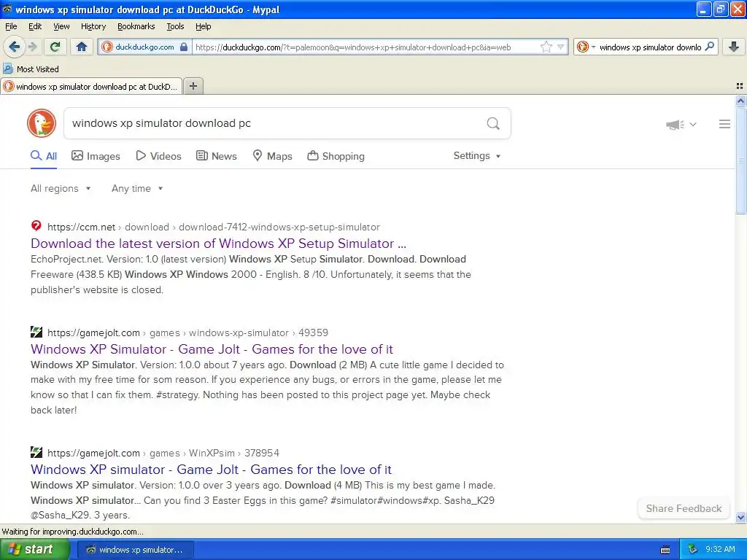Open the Bookmarks menu

coord(136,26)
